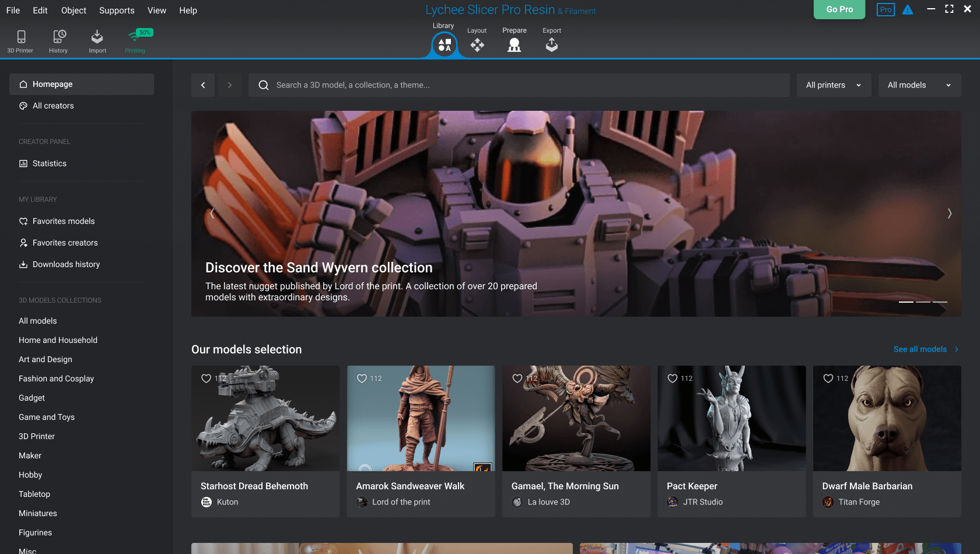
Task: Favorite the Amarok Sandweaver Walk model
Action: pos(362,378)
